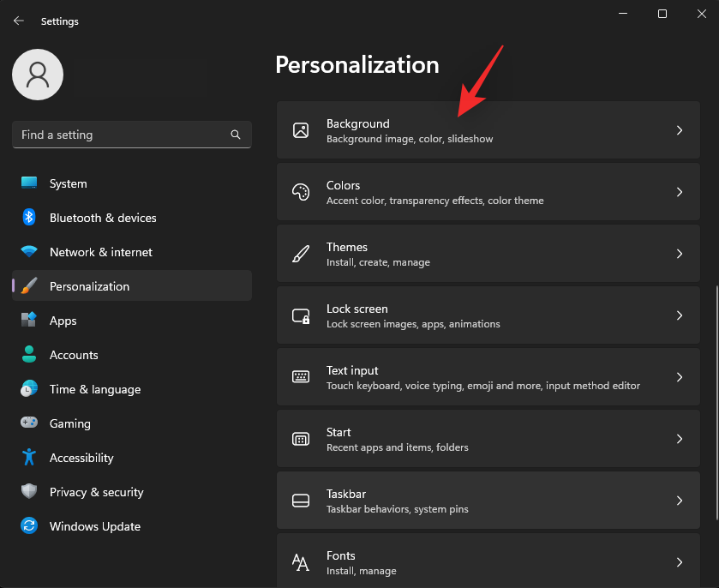
Task: Click the Gaming controller icon in sidebar
Action: coord(28,423)
